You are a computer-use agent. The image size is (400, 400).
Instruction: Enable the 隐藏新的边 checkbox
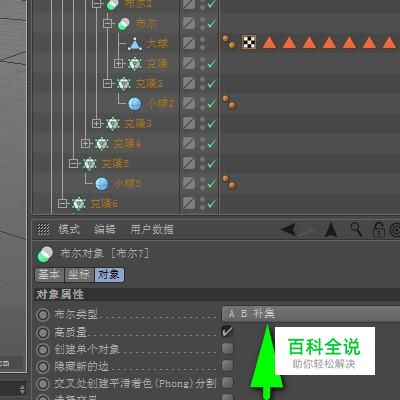[x=227, y=365]
